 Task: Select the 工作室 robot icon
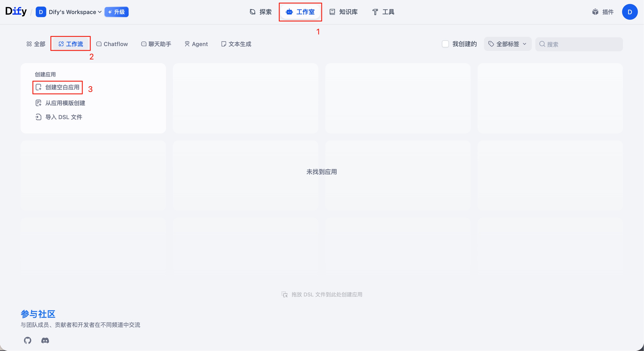click(x=289, y=12)
